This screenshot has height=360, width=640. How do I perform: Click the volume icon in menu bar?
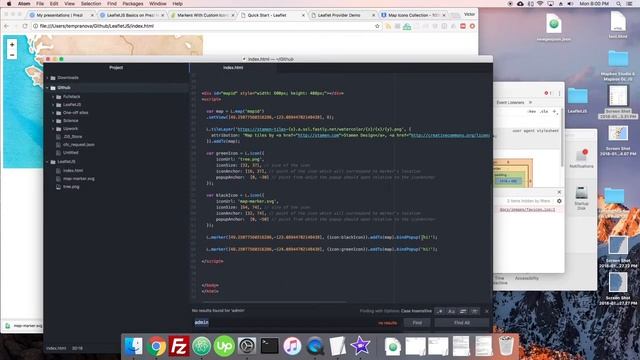[x=570, y=4]
